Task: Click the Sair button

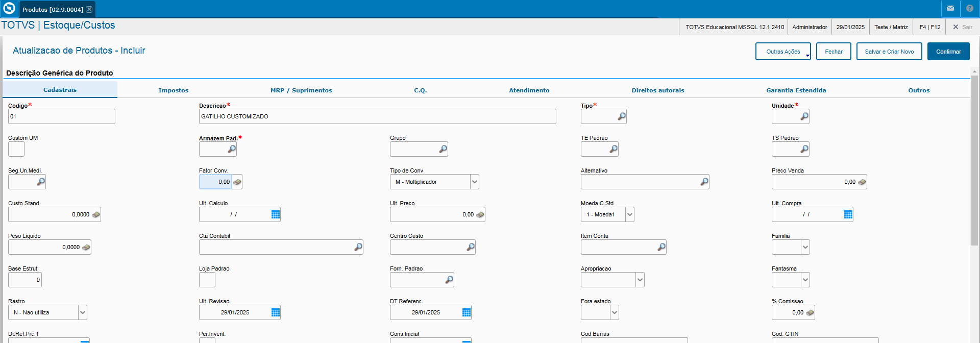Action: 962,27
